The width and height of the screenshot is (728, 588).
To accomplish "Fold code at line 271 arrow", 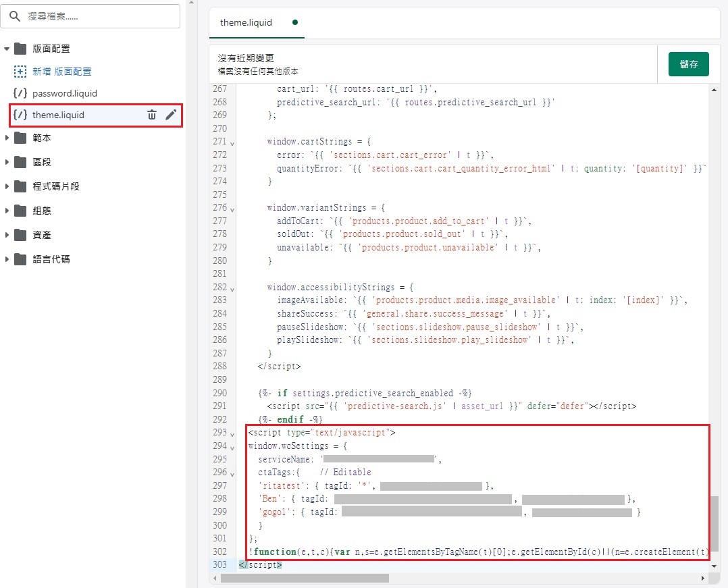I will (233, 142).
